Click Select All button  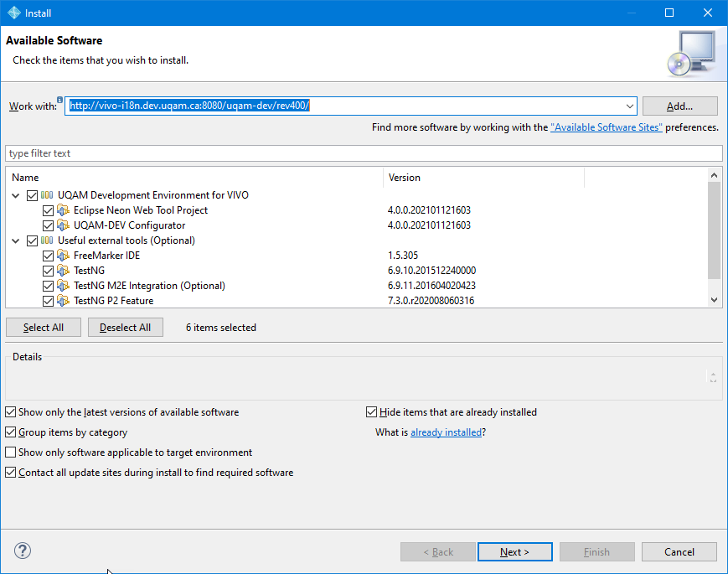click(44, 328)
